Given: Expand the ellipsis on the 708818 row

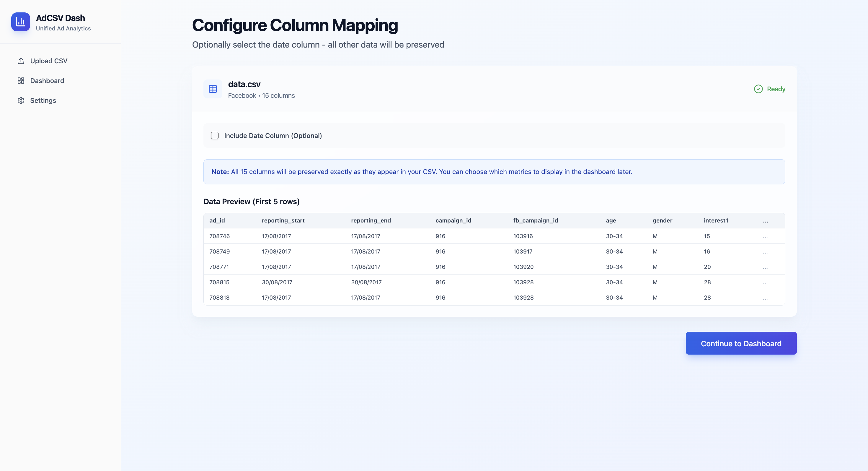Looking at the screenshot, I should pyautogui.click(x=765, y=298).
